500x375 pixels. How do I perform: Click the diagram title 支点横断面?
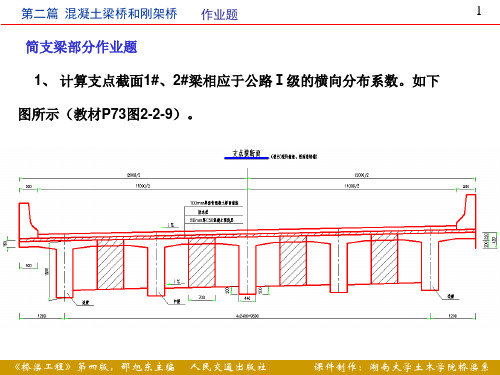coord(246,153)
